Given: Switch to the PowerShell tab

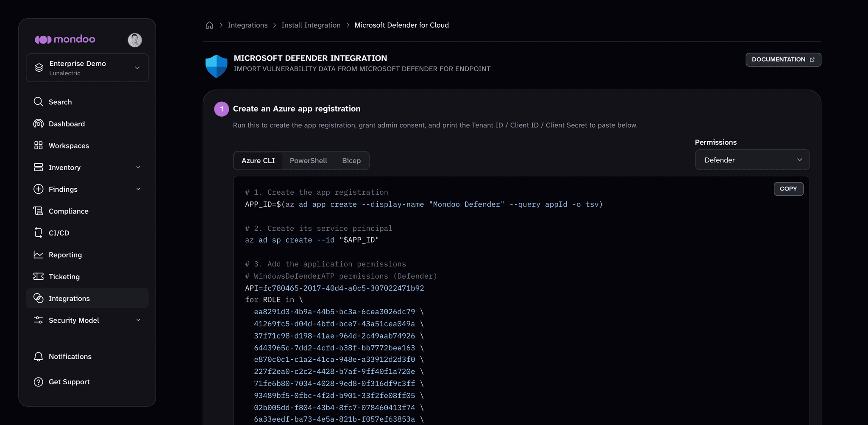Looking at the screenshot, I should (308, 161).
